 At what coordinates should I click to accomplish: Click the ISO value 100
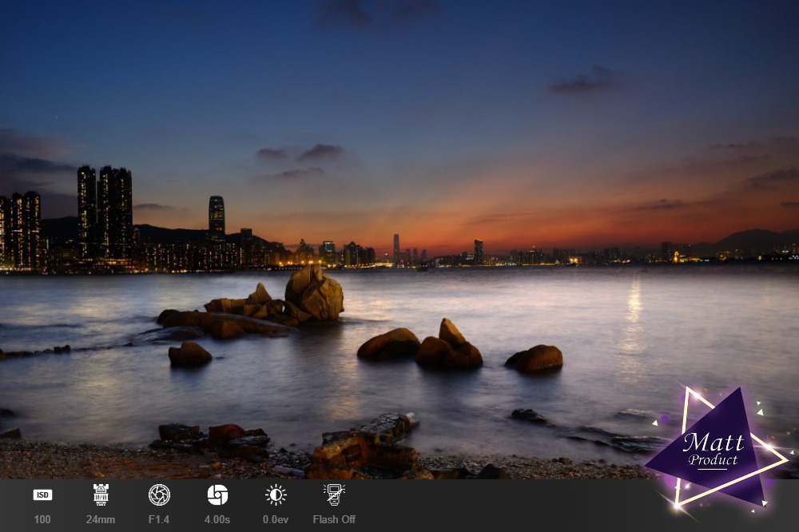[42, 519]
